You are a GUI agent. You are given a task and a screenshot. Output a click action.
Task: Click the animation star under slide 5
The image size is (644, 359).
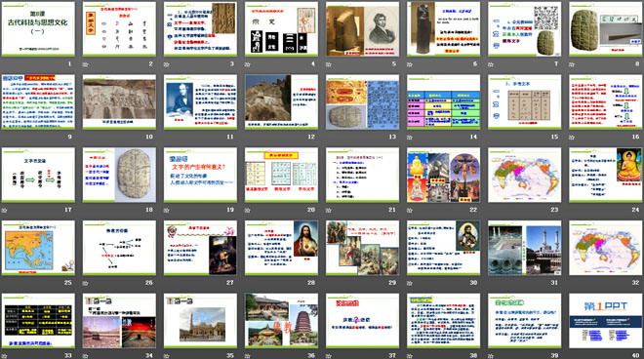[329, 64]
